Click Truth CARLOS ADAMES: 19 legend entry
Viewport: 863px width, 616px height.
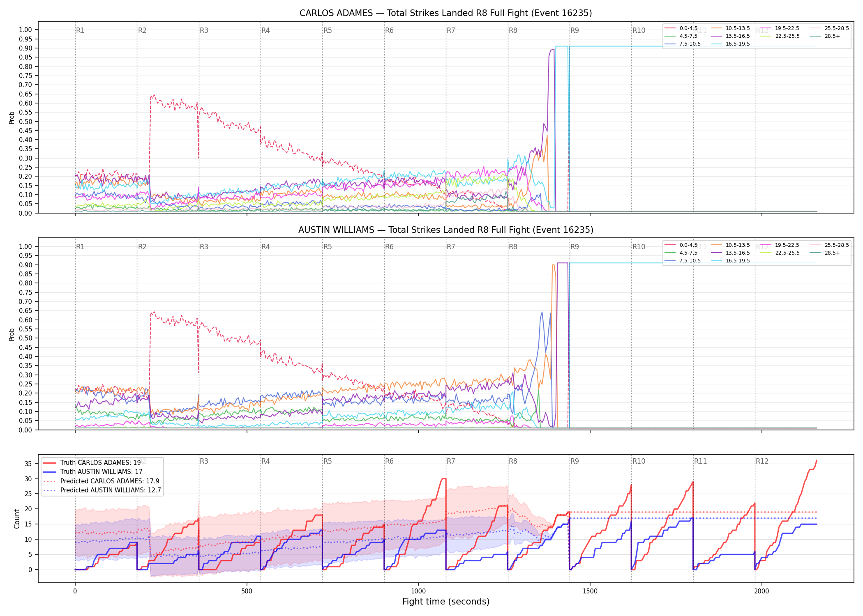pos(92,463)
